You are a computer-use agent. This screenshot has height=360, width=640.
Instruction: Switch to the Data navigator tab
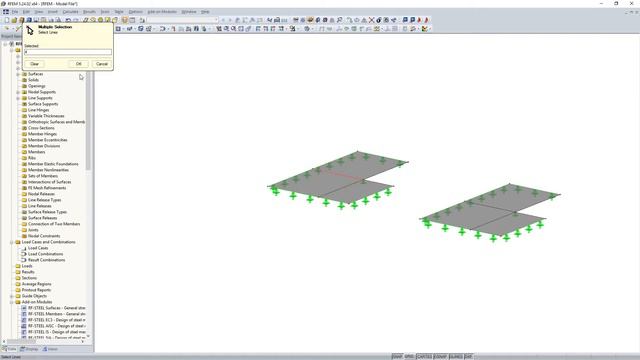[9, 349]
